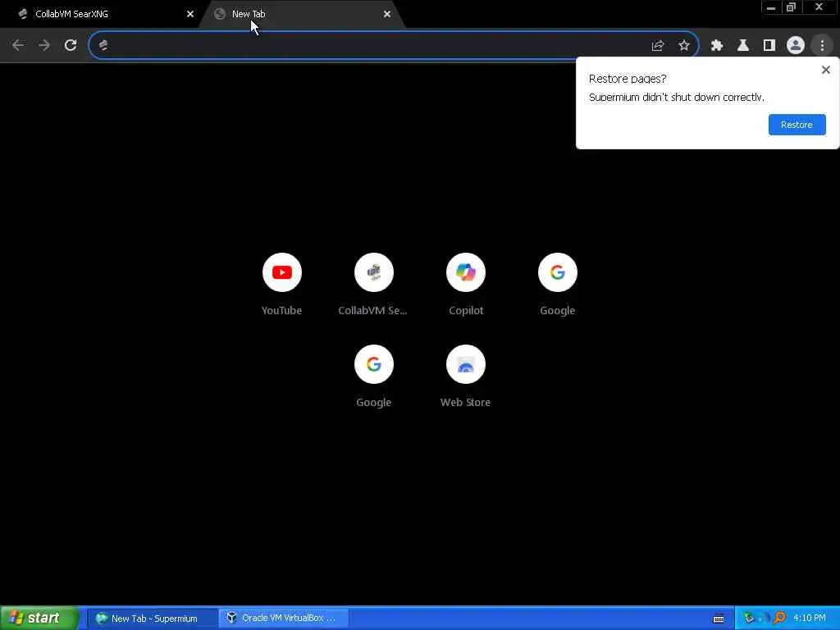
Task: Toggle the side panel icon
Action: 769,46
